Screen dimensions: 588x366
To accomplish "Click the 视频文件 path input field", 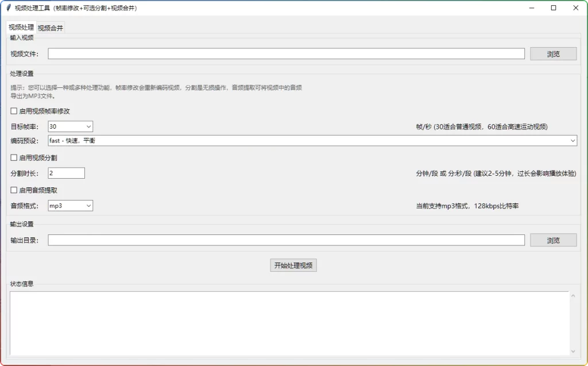I will tap(287, 53).
